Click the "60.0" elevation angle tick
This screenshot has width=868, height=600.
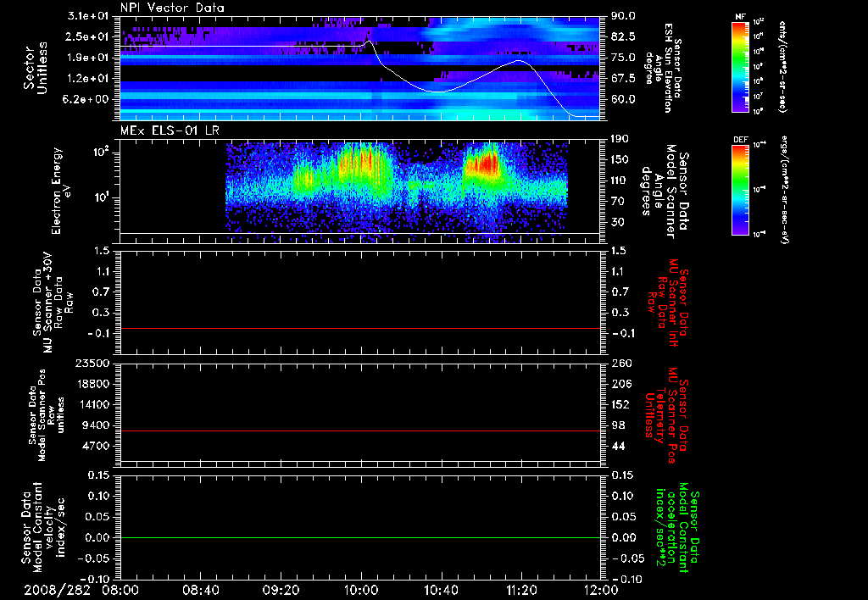pos(623,99)
